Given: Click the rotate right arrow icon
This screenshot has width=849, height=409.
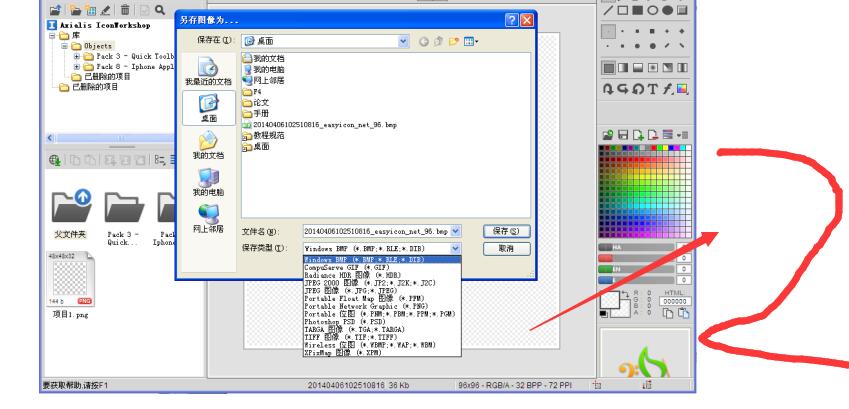Looking at the screenshot, I should pyautogui.click(x=608, y=89).
